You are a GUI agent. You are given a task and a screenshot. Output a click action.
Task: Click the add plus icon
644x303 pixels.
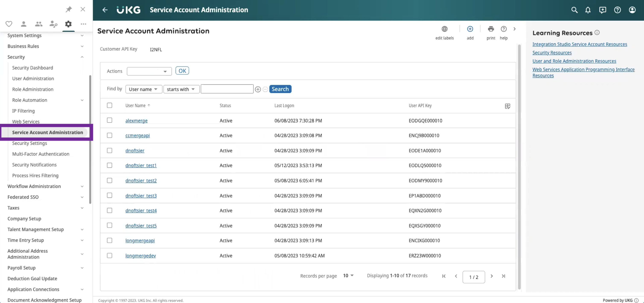pyautogui.click(x=470, y=29)
